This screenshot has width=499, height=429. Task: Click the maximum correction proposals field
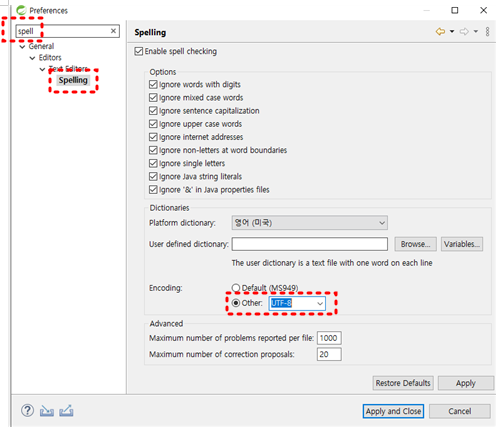coord(329,354)
